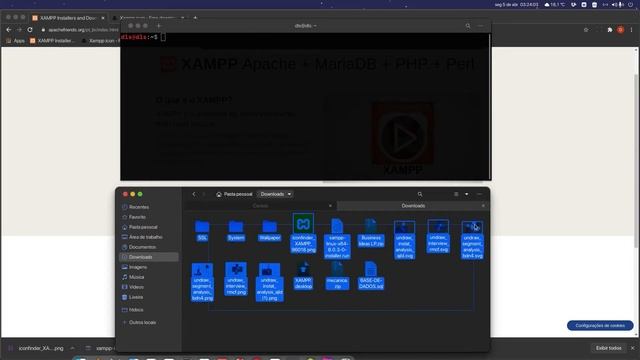Open XAMPP Installer bookmark
Screen dimensions: 640x360
52,41
